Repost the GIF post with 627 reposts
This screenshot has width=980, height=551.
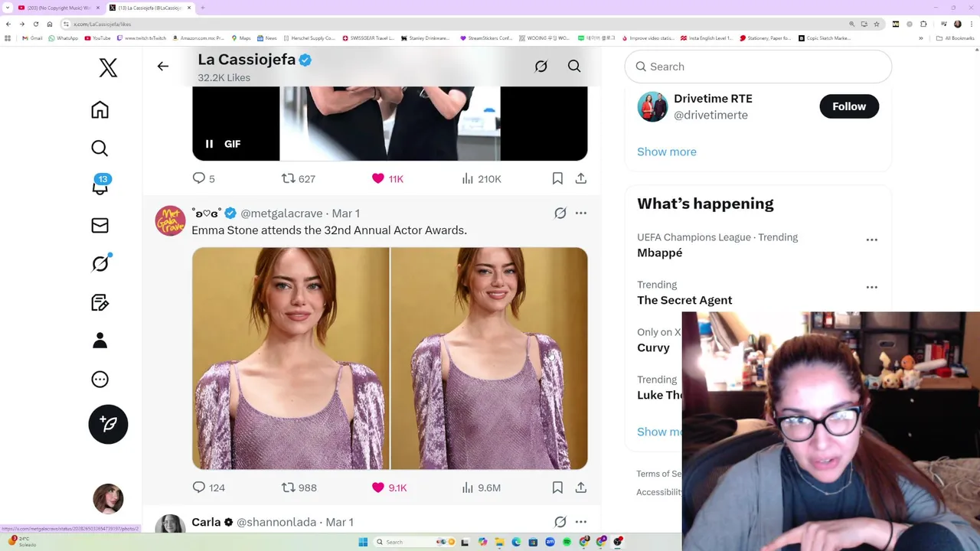298,178
